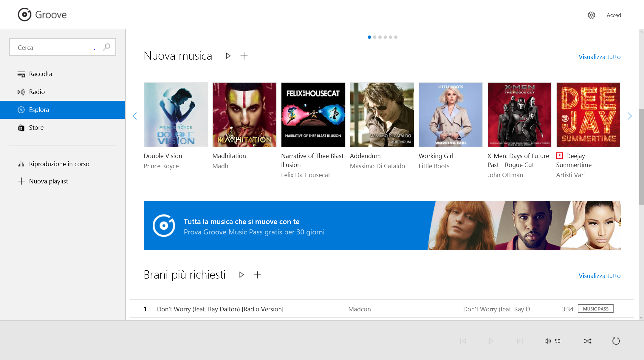Image resolution: width=644 pixels, height=360 pixels.
Task: Select second carousel page dot
Action: click(375, 37)
